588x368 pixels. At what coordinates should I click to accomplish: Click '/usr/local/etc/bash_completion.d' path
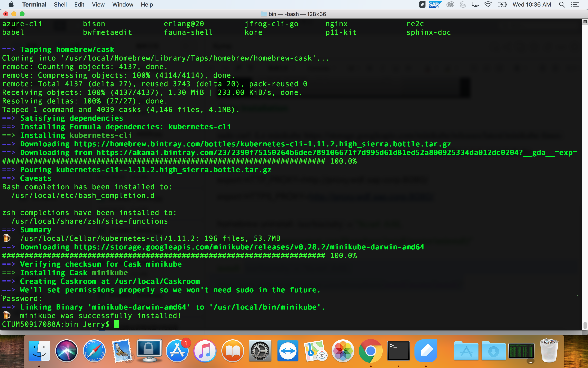coord(83,195)
